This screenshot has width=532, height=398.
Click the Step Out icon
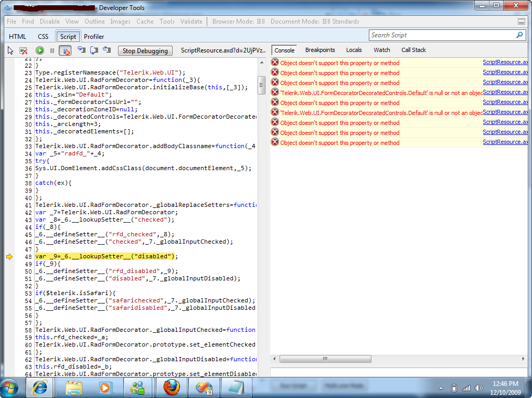[x=107, y=50]
